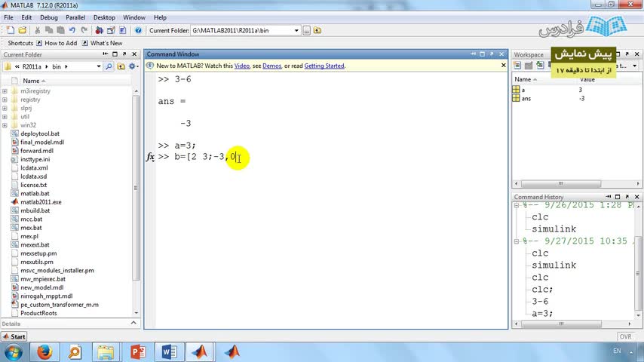Image resolution: width=644 pixels, height=362 pixels.
Task: Click the Cut scissors icon
Action: [x=38, y=30]
